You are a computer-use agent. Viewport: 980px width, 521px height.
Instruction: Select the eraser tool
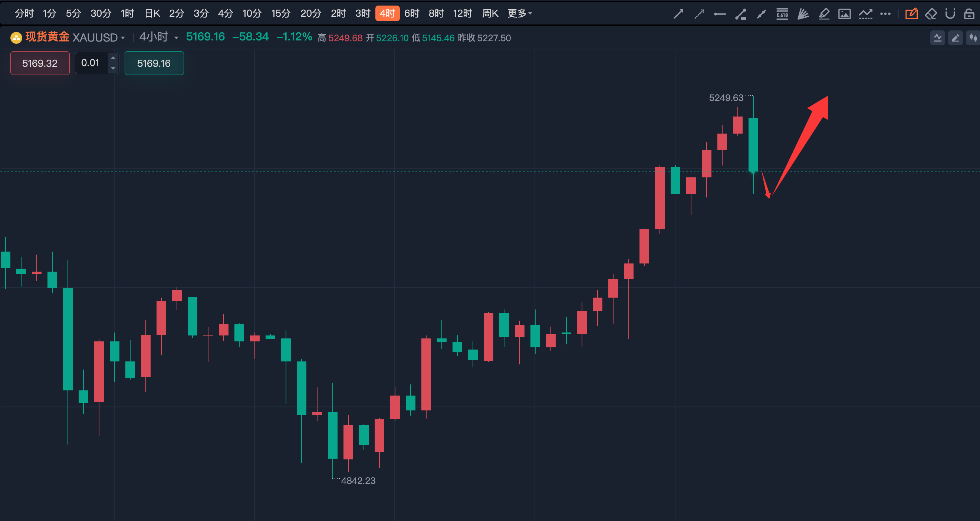[931, 14]
